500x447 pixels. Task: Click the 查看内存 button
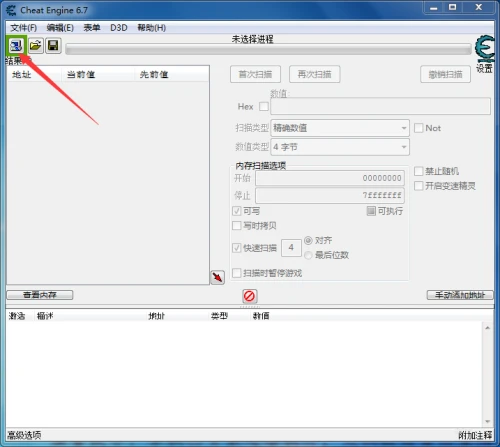coord(40,295)
